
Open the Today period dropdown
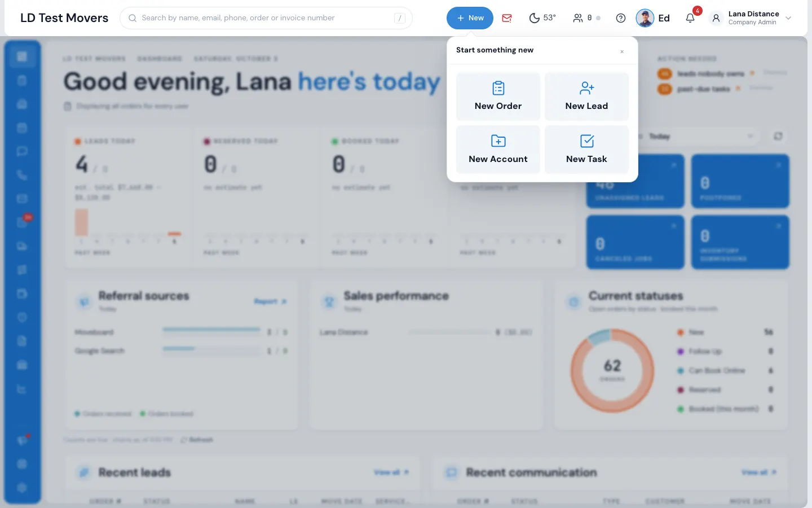(x=699, y=136)
